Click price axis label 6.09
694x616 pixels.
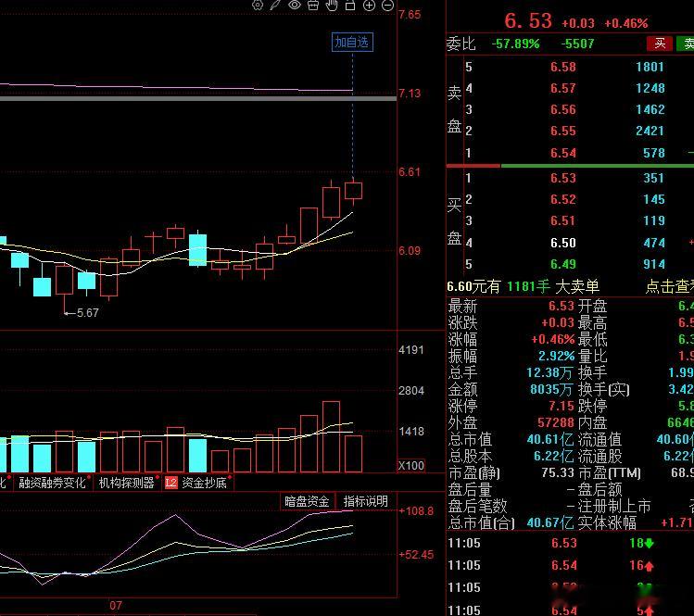pos(410,251)
